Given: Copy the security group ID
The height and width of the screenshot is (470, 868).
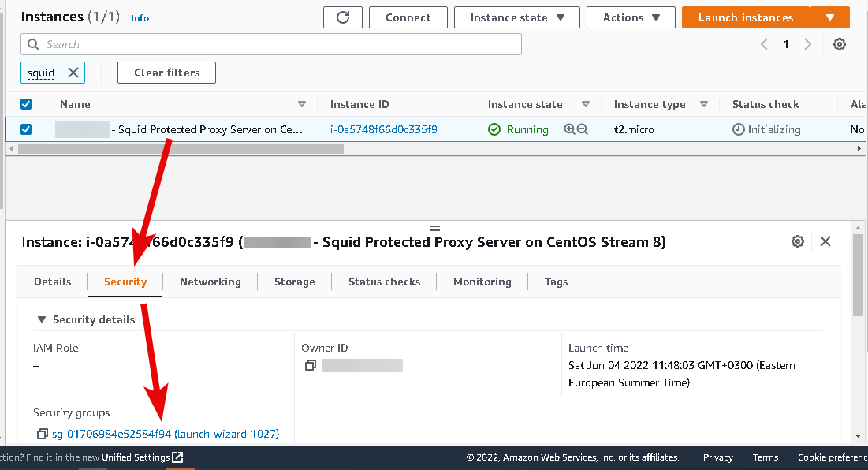Looking at the screenshot, I should click(42, 434).
